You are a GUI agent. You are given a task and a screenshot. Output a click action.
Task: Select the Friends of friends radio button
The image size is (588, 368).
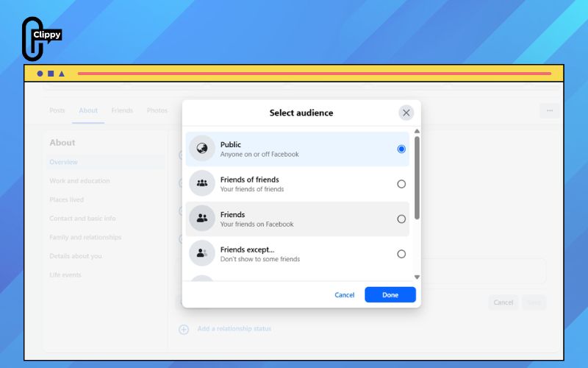pyautogui.click(x=401, y=184)
